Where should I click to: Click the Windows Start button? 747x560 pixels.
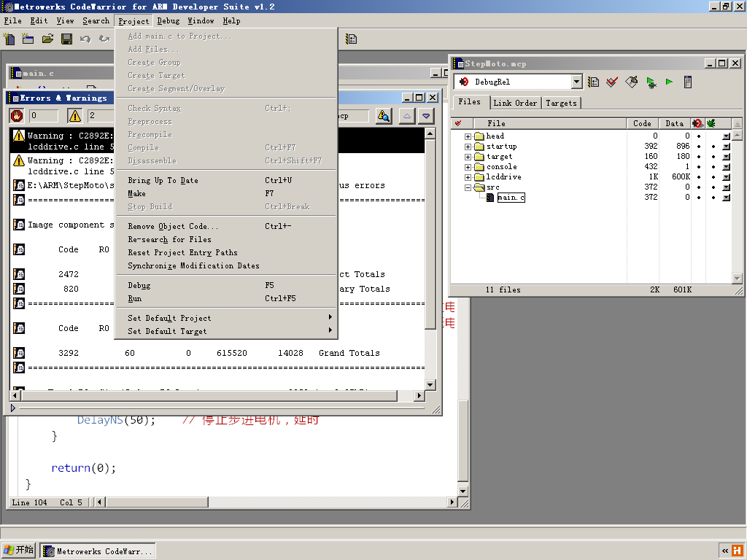point(18,550)
